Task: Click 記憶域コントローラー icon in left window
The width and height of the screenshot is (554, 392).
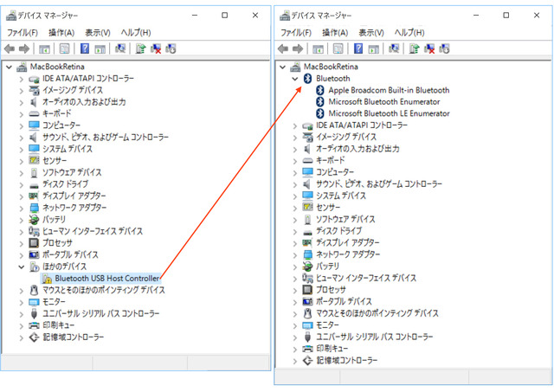Action: coord(34,337)
